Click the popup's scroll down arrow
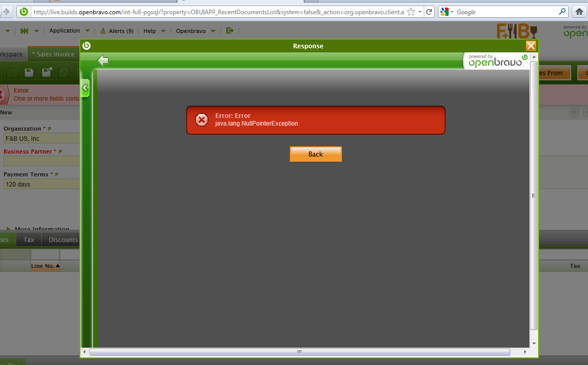 coord(534,343)
